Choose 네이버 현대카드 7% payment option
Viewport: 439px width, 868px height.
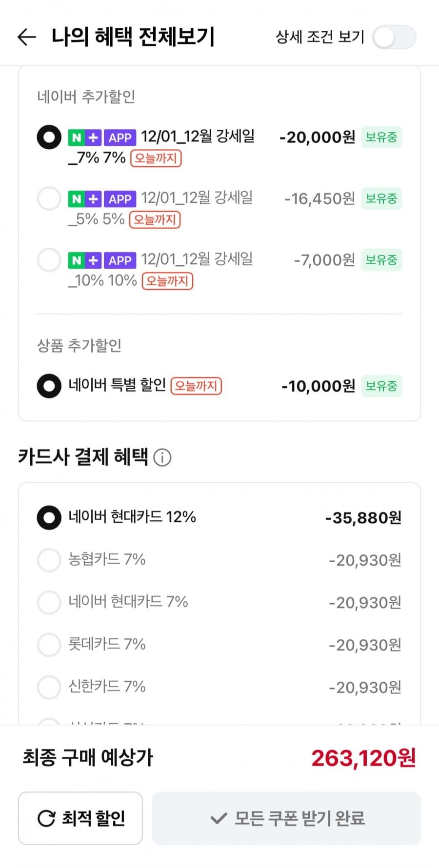(49, 602)
